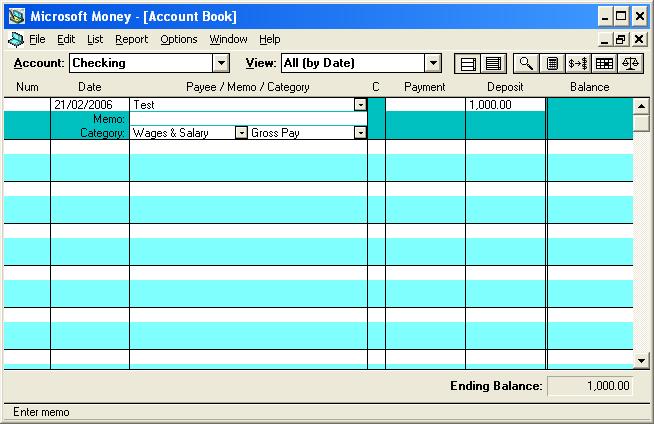
Task: Open the Help menu
Action: pos(269,39)
